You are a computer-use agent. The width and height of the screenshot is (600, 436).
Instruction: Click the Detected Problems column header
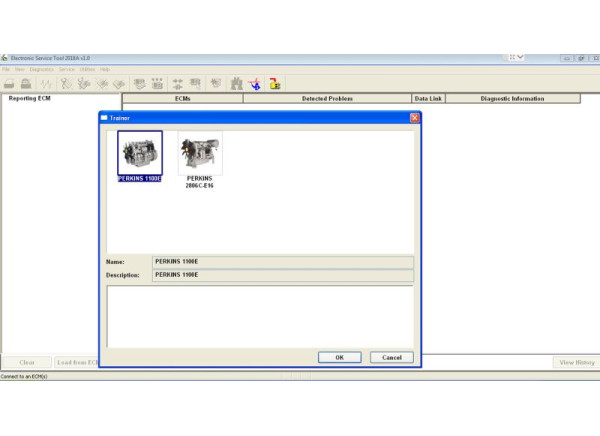point(327,99)
